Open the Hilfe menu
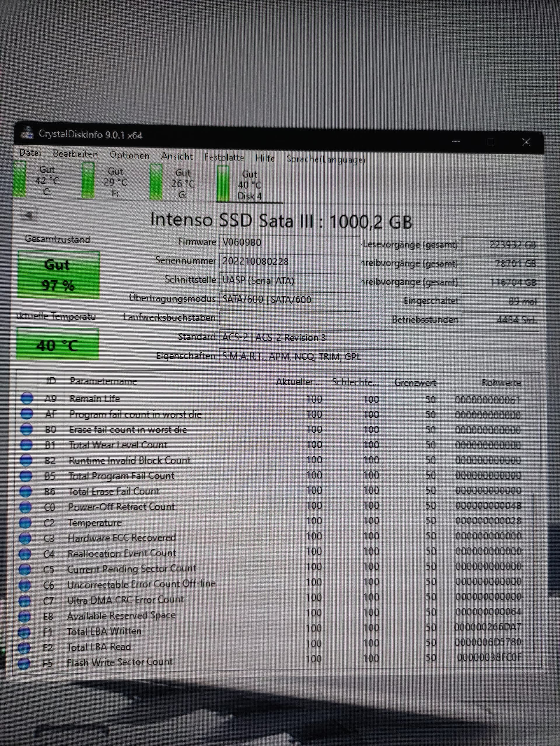The height and width of the screenshot is (746, 560). pos(265,158)
